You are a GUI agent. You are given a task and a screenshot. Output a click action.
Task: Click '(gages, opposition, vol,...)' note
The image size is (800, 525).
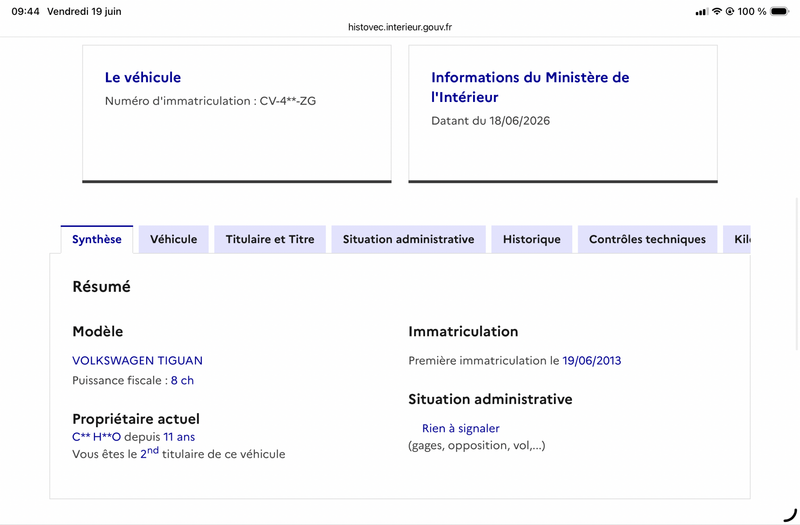click(477, 445)
